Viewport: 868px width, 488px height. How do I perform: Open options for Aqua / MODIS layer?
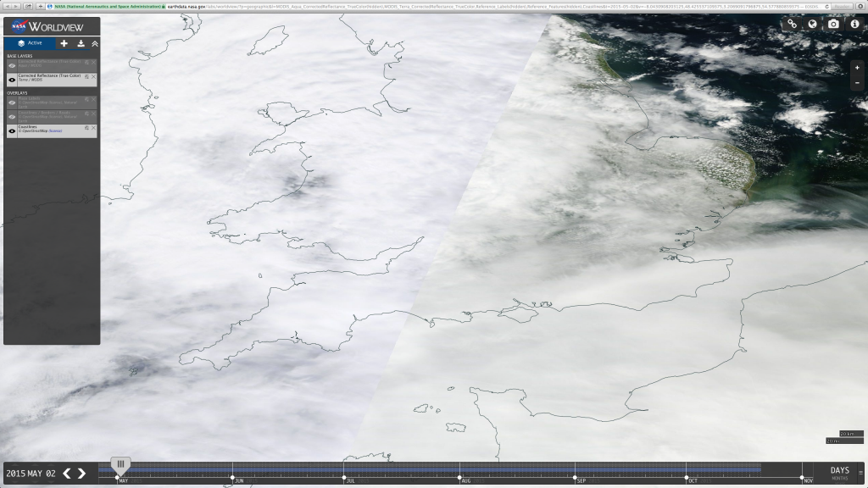86,63
